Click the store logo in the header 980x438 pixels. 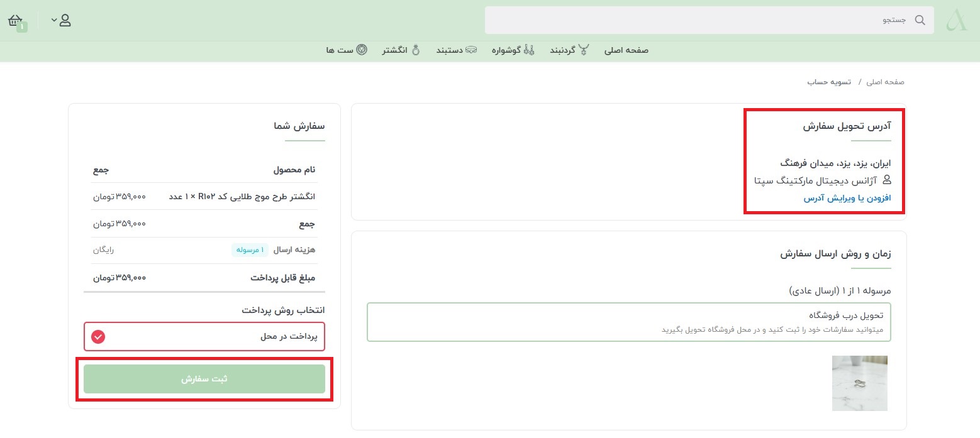click(959, 20)
